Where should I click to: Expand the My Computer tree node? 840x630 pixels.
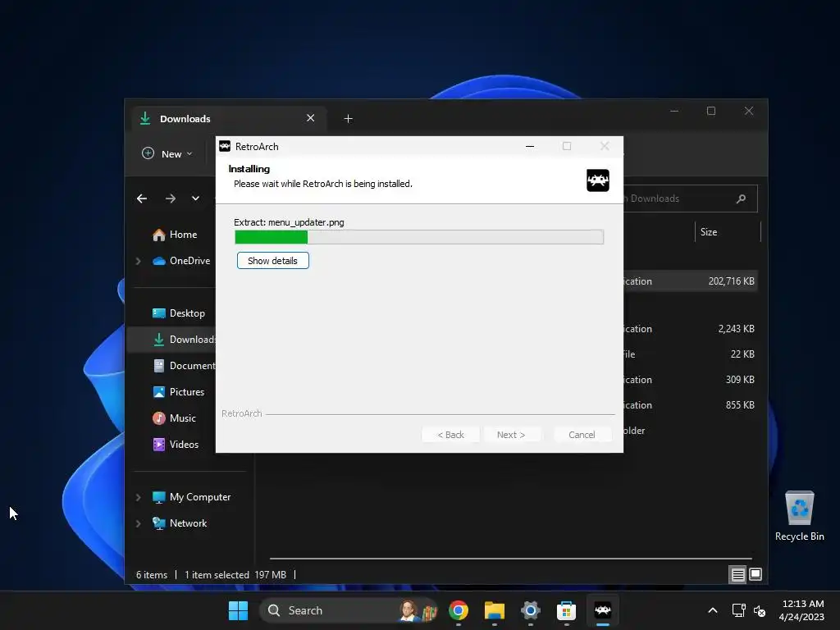click(138, 497)
